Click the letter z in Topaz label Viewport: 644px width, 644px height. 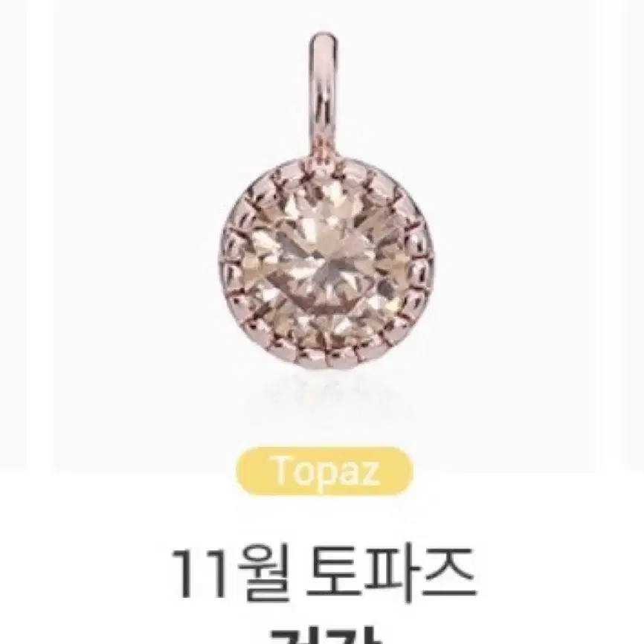tap(370, 471)
